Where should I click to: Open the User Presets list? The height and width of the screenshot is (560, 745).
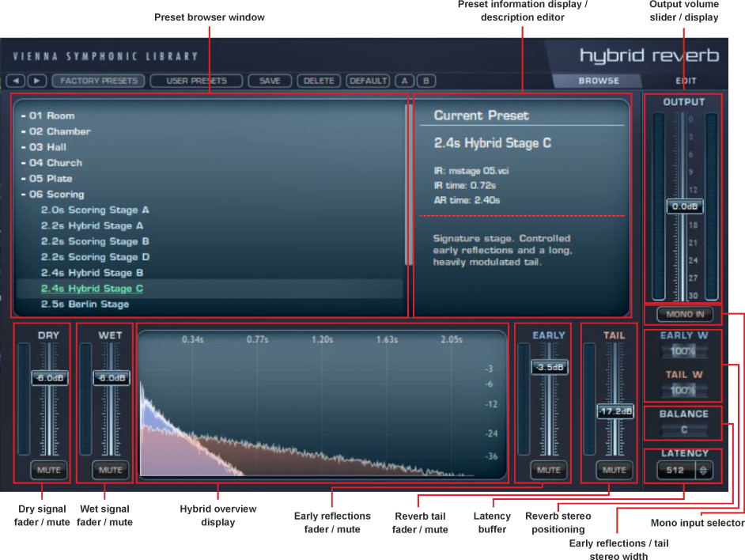coord(196,81)
